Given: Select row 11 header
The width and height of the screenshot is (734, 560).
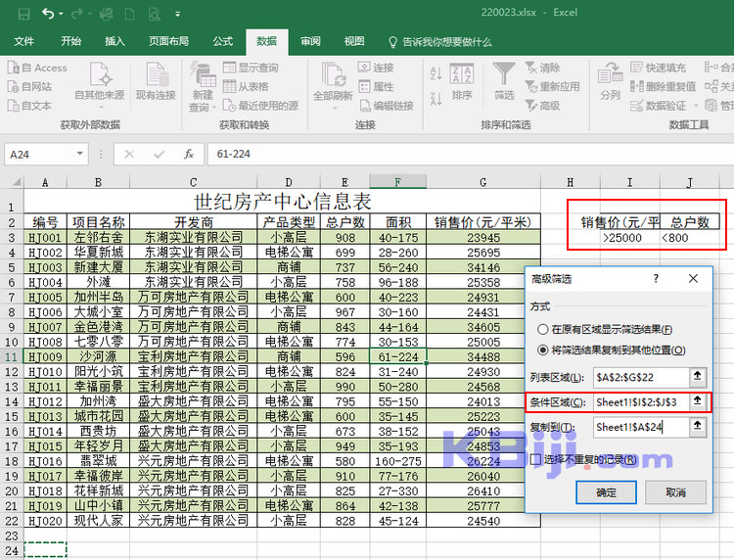Looking at the screenshot, I should [11, 356].
